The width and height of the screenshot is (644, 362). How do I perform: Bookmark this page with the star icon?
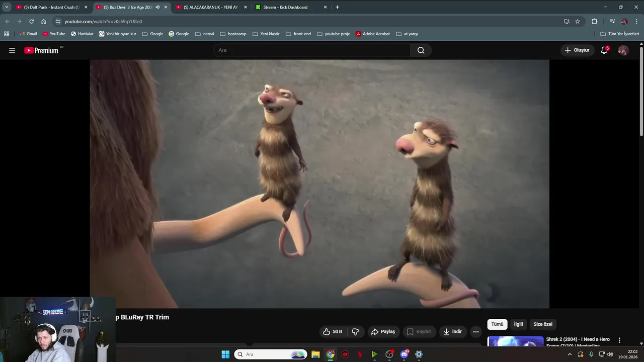[578, 22]
